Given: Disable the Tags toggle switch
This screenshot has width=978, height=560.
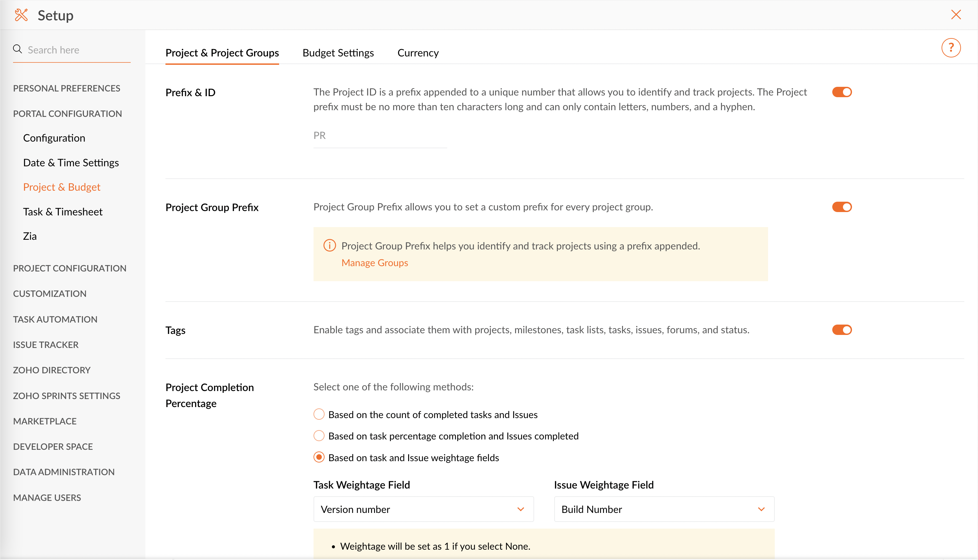Looking at the screenshot, I should click(x=842, y=330).
